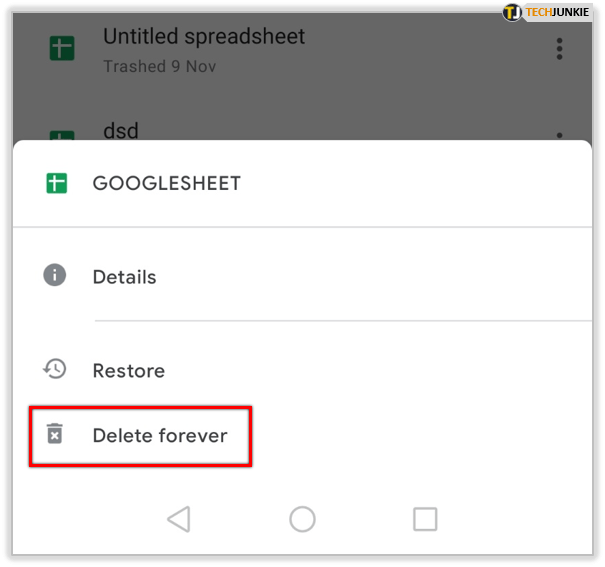Open three-dot menu for dsd file
This screenshot has width=605, height=567.
[x=559, y=135]
